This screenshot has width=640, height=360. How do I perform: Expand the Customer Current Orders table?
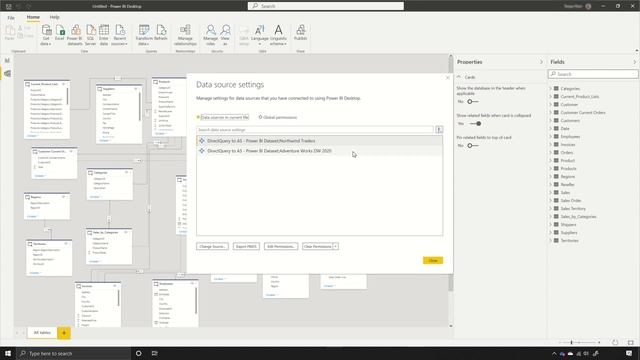point(551,113)
